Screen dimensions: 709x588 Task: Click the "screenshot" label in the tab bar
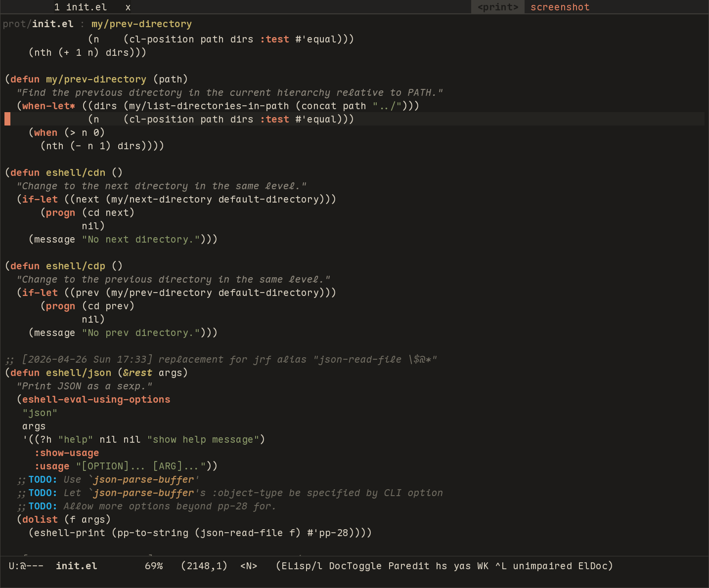tap(560, 7)
